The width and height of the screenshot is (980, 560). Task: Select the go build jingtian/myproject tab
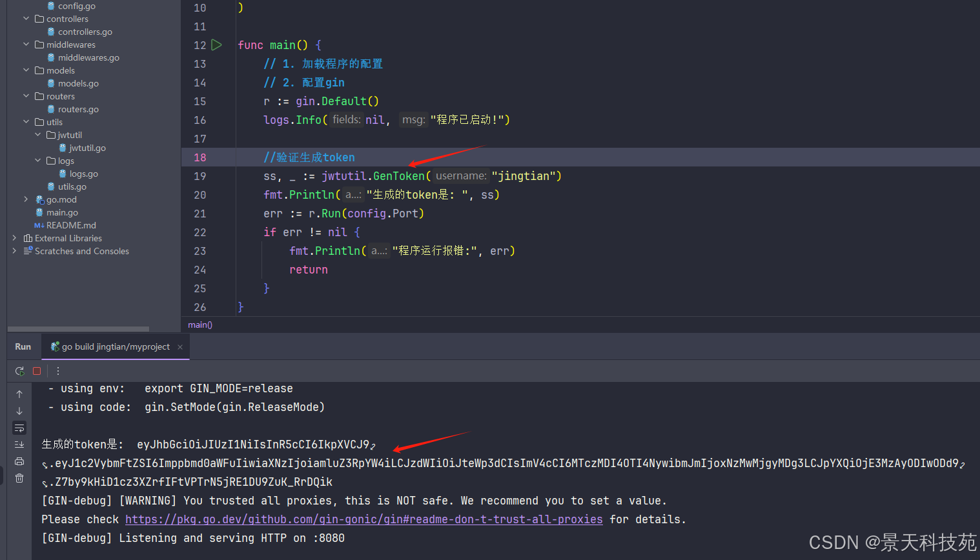click(110, 347)
